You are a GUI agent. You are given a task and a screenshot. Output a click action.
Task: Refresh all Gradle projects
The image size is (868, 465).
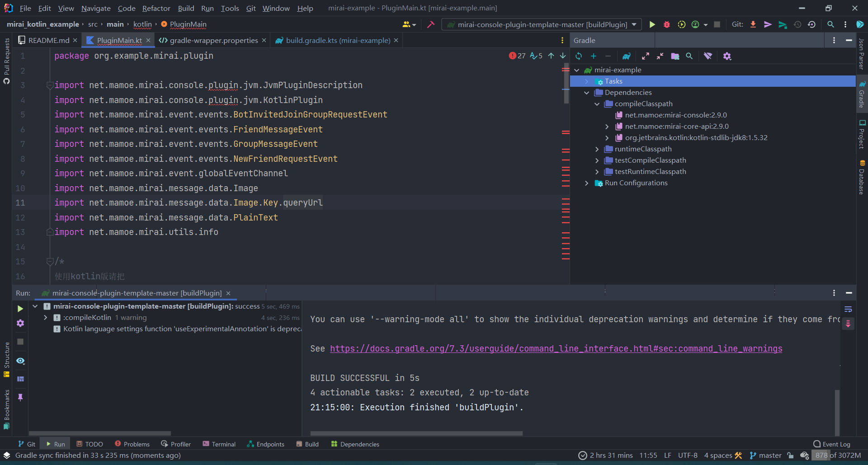(579, 56)
